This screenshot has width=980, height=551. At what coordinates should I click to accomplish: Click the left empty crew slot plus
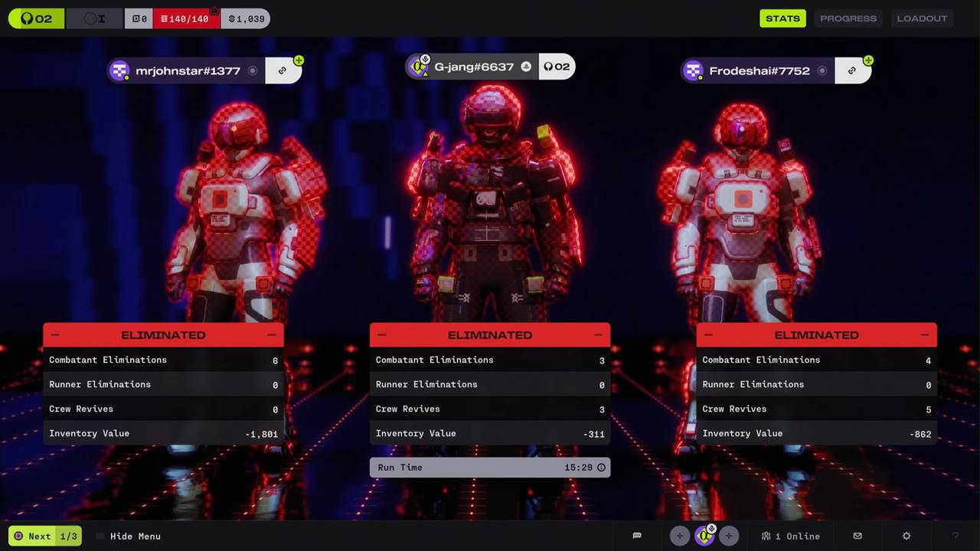679,536
